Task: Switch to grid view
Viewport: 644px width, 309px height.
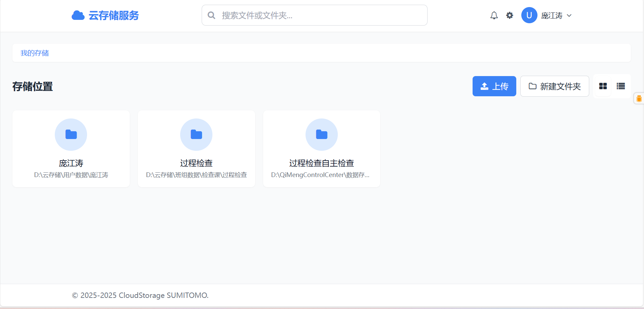Action: [603, 87]
